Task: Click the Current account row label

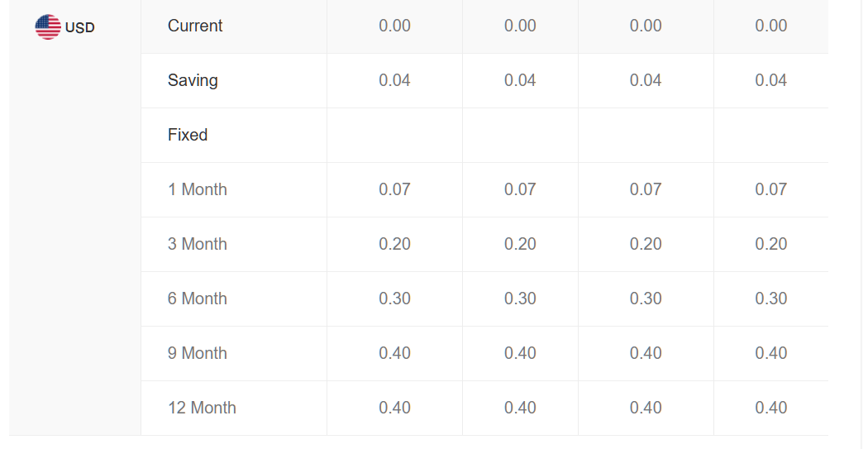Action: pyautogui.click(x=195, y=26)
